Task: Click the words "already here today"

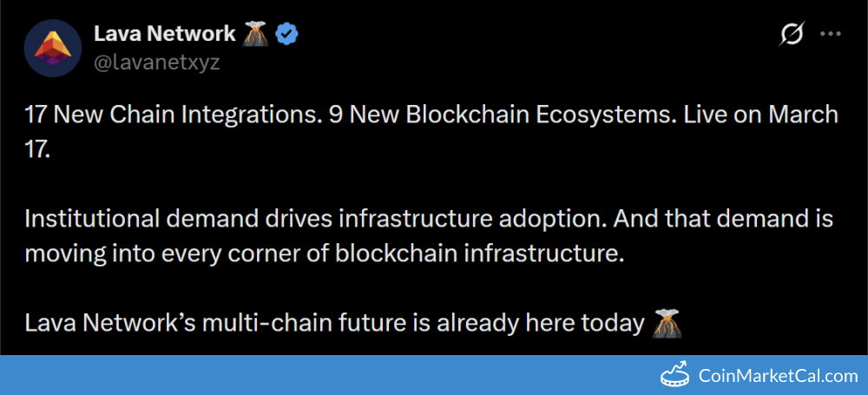Action: pos(538,323)
